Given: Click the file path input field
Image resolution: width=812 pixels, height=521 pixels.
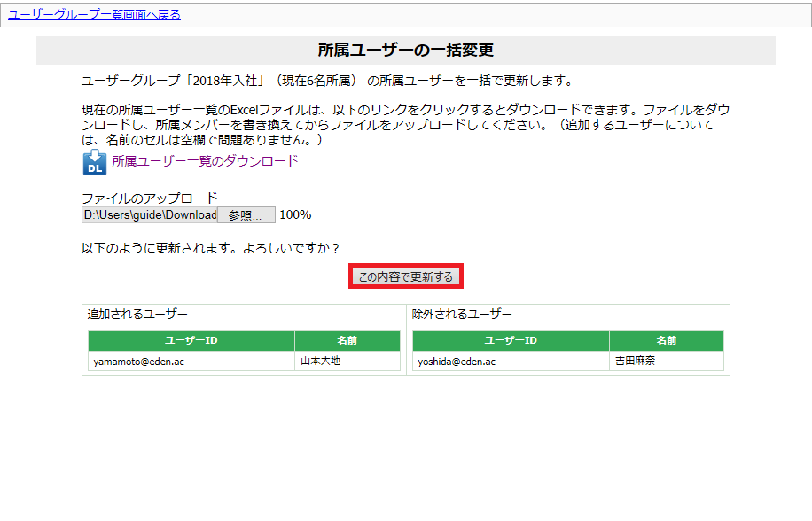Looking at the screenshot, I should [149, 215].
